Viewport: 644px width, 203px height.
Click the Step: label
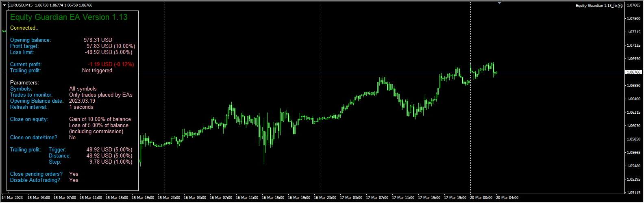coord(55,162)
